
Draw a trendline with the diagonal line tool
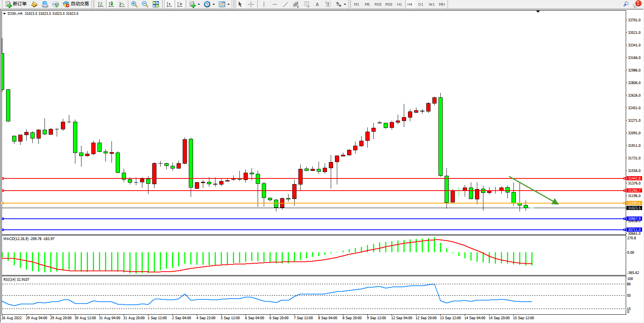pyautogui.click(x=285, y=4)
